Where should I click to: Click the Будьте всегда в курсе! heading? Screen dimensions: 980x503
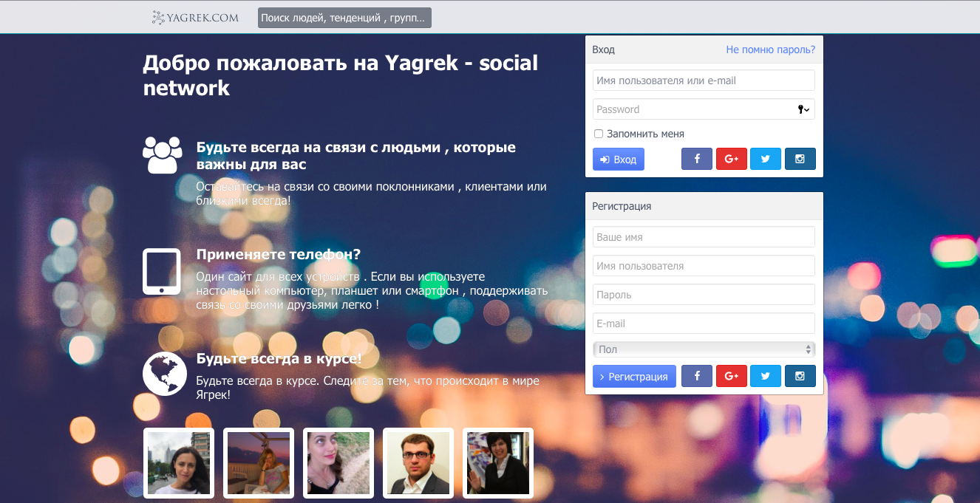tap(279, 359)
